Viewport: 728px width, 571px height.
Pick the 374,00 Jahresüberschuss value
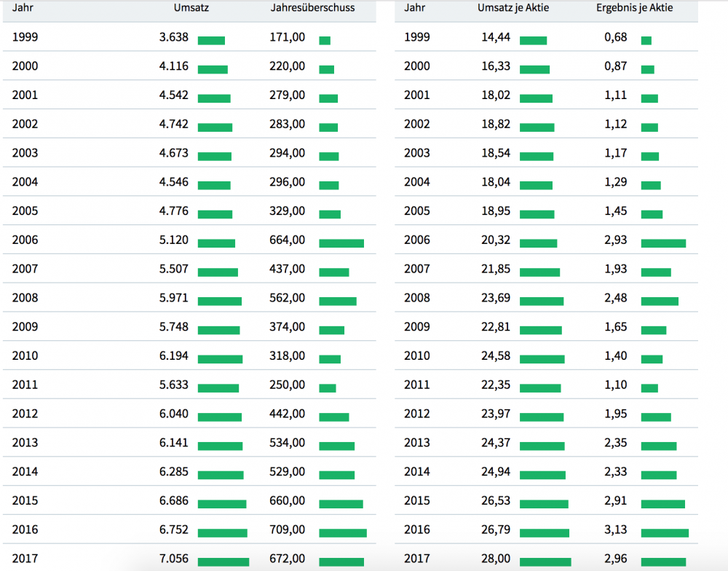point(288,327)
